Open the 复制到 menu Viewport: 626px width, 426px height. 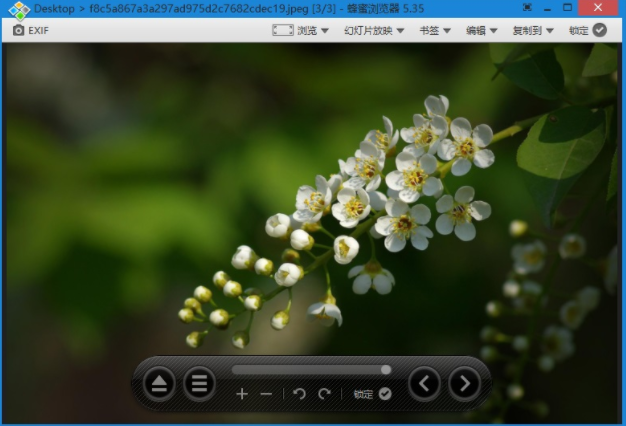click(527, 30)
